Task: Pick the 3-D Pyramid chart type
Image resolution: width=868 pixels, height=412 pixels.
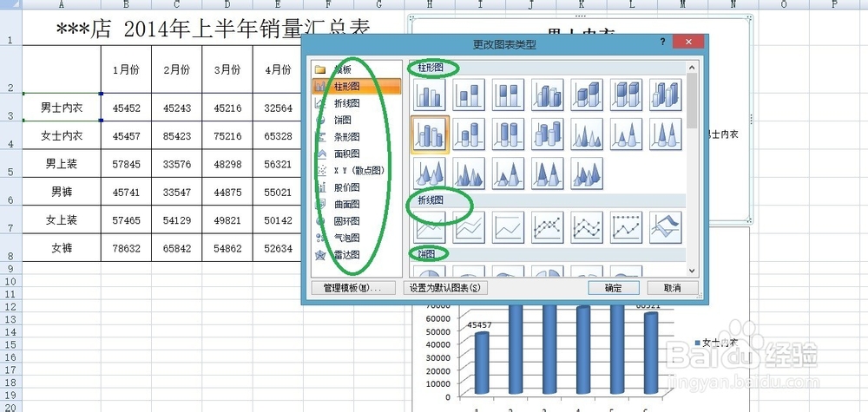Action: click(587, 173)
